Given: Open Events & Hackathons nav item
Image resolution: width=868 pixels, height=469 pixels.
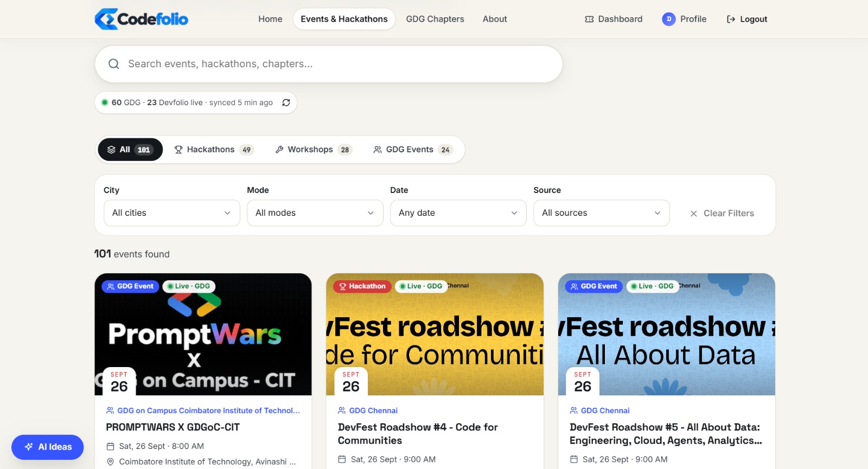Looking at the screenshot, I should click(344, 19).
